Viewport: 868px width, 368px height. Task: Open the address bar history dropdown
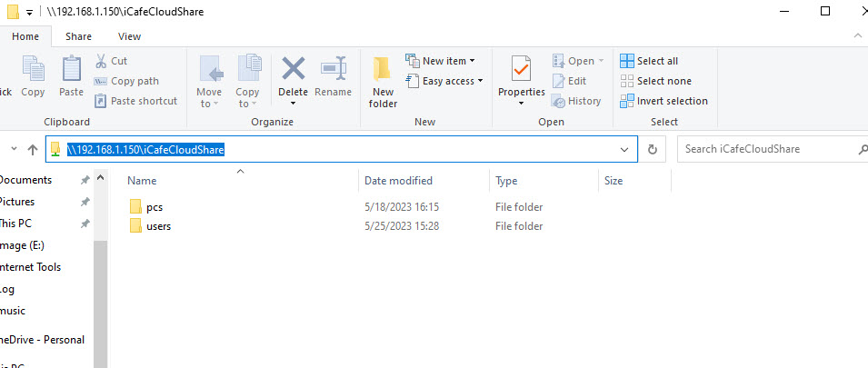(624, 149)
